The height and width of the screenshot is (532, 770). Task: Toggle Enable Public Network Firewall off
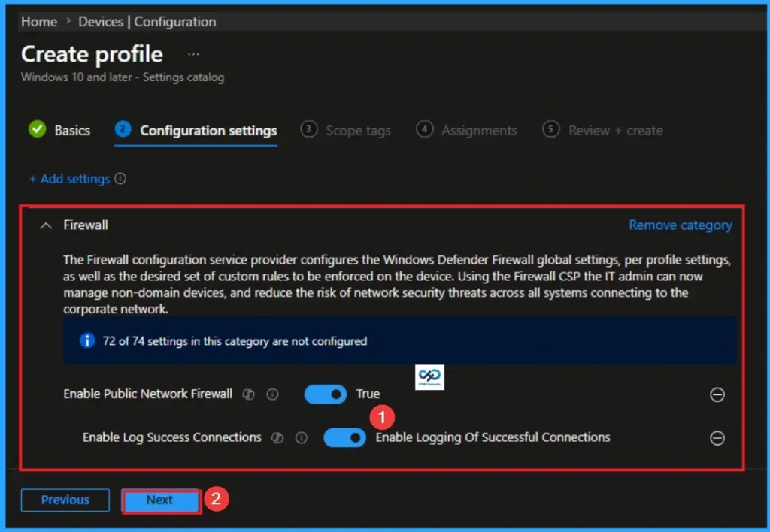click(325, 394)
